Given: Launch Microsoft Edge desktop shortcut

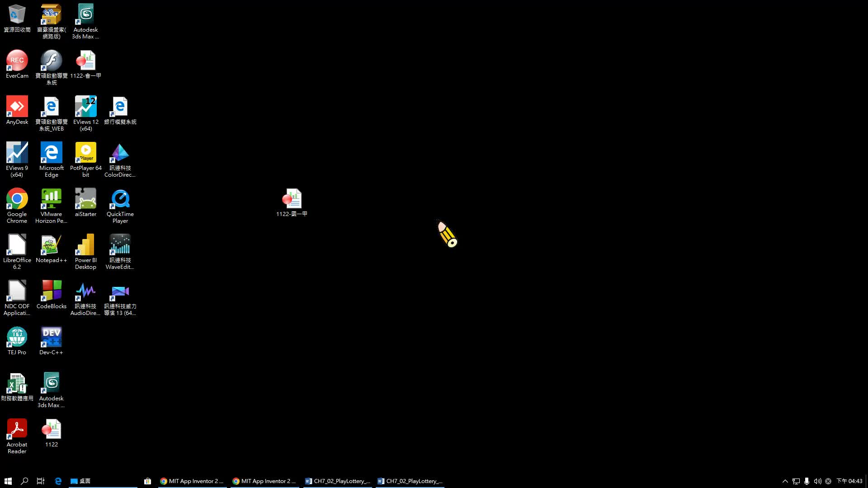Looking at the screenshot, I should 52,160.
